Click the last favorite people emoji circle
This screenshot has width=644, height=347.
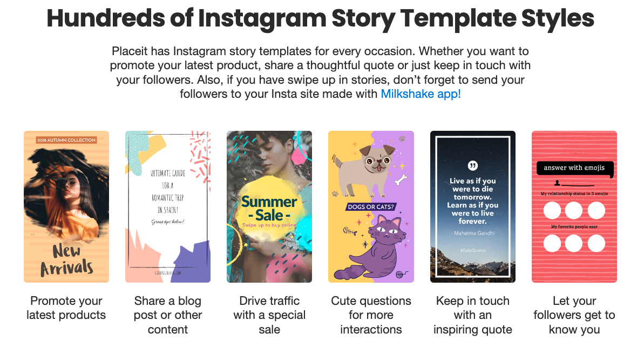coord(596,243)
